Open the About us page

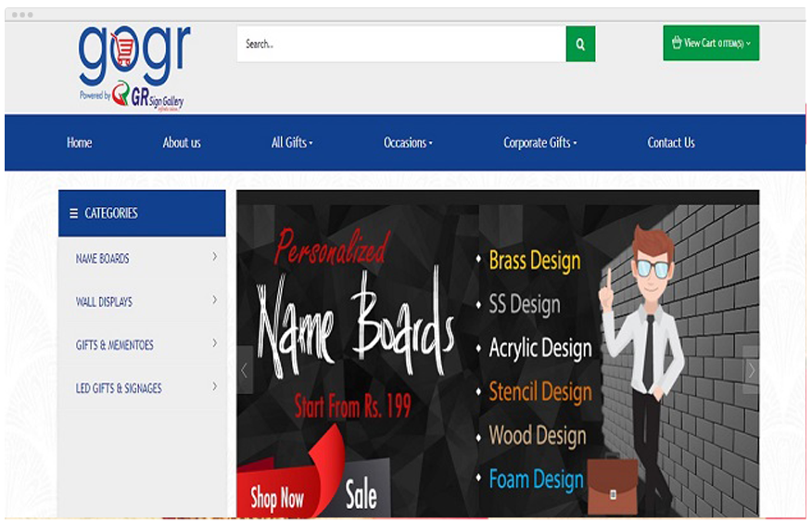coord(182,143)
